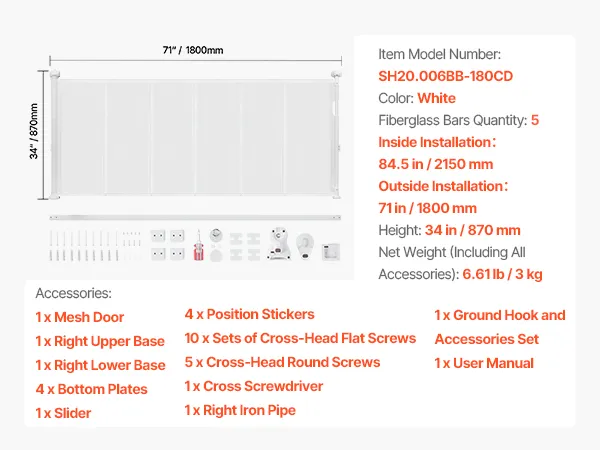Image resolution: width=600 pixels, height=450 pixels.
Task: Click the row of screws and anchors
Action: click(92, 245)
